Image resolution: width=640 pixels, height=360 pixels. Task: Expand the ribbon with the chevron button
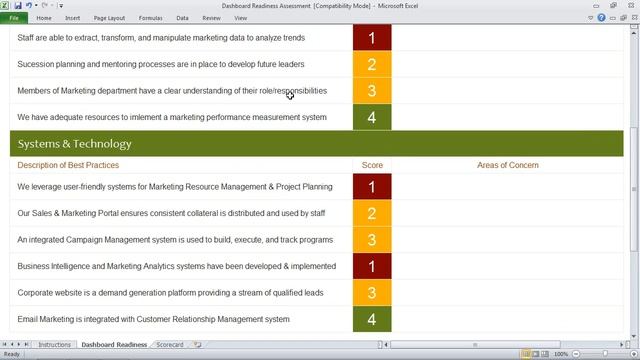pos(591,18)
